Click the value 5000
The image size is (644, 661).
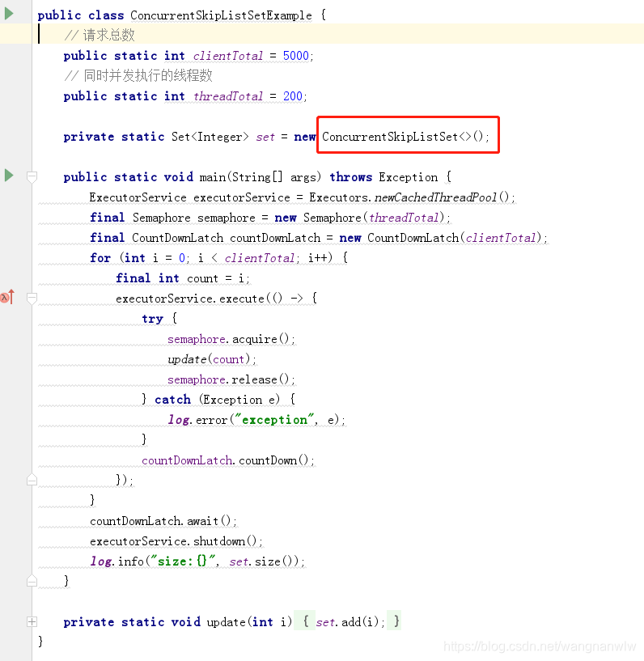[x=296, y=56]
